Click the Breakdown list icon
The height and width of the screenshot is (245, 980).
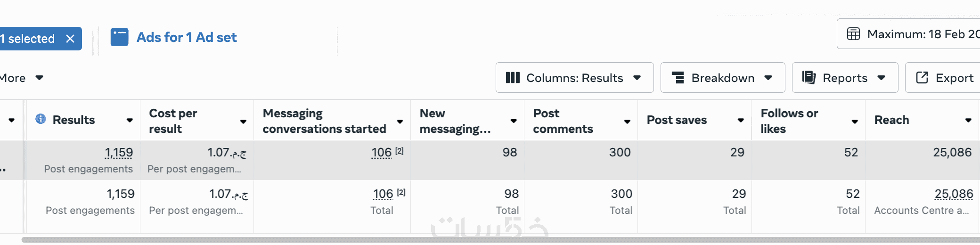click(678, 78)
